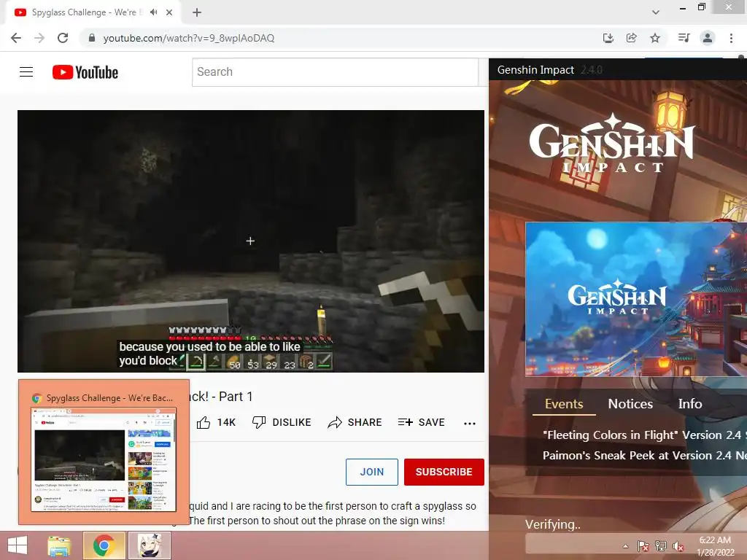The image size is (747, 560).
Task: Click the Minecraft video player
Action: point(251,241)
